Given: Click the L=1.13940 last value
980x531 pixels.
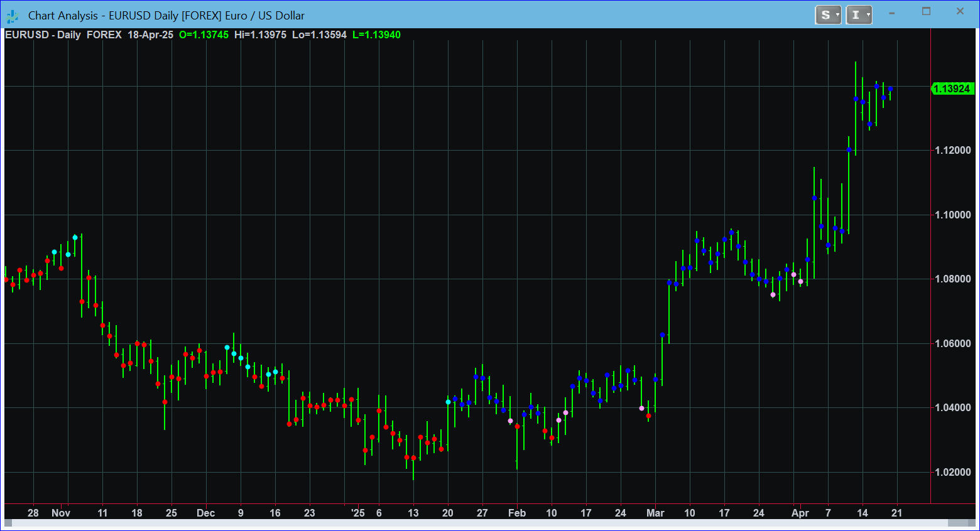Looking at the screenshot, I should [376, 35].
